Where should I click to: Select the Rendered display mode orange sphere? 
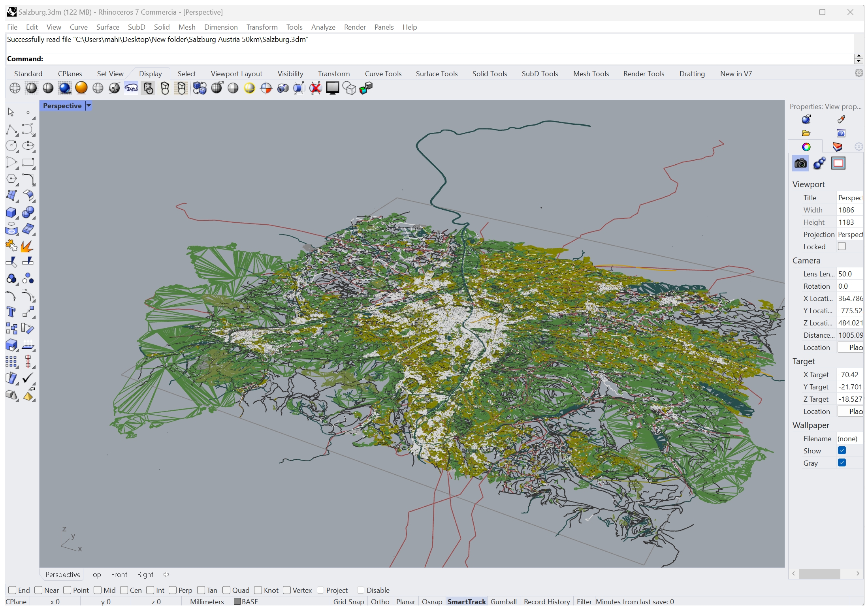(81, 88)
